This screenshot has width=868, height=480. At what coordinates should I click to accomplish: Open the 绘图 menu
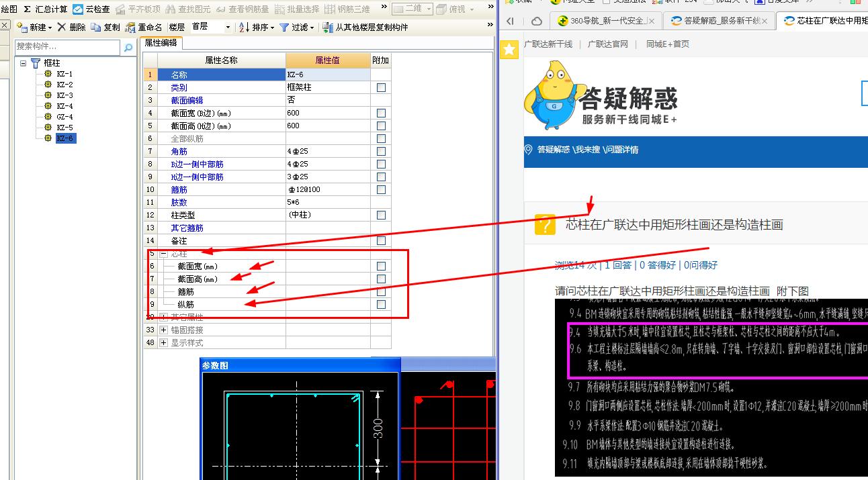[x=9, y=9]
